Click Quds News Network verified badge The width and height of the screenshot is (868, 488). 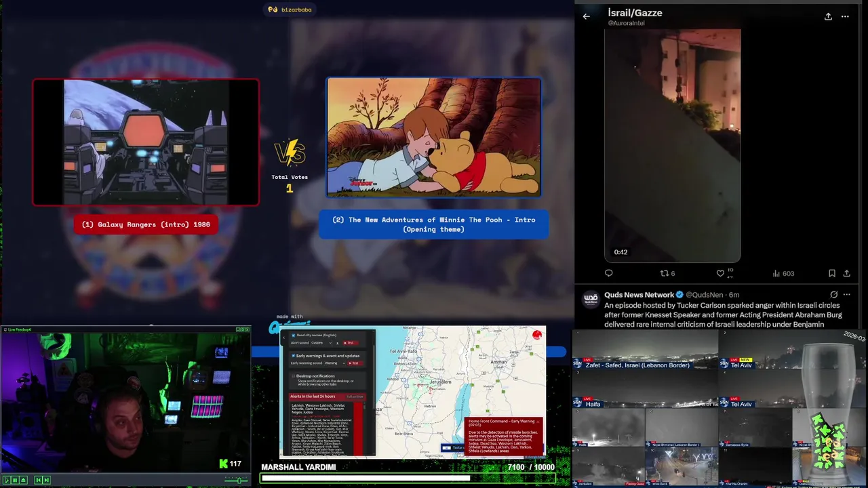[679, 295]
